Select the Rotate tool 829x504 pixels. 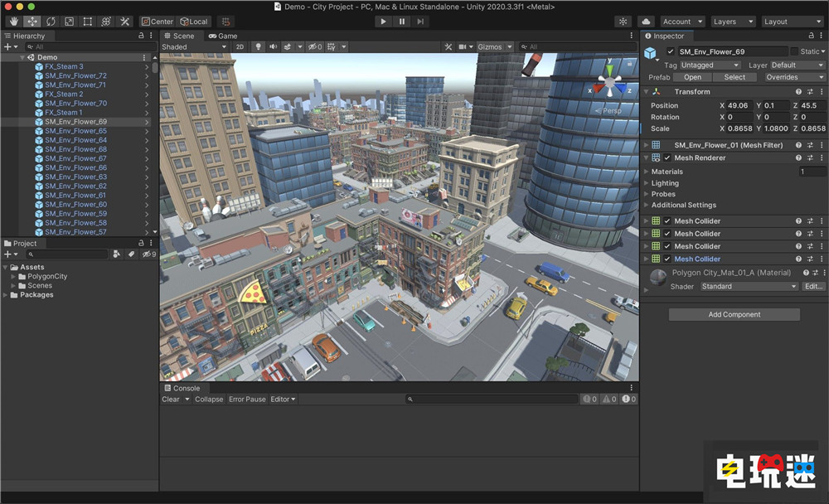[51, 22]
